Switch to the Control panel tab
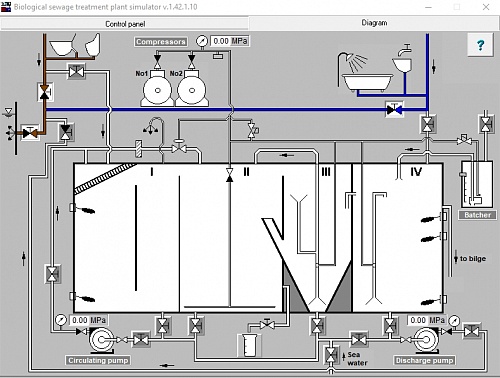500x378 pixels. pos(125,24)
